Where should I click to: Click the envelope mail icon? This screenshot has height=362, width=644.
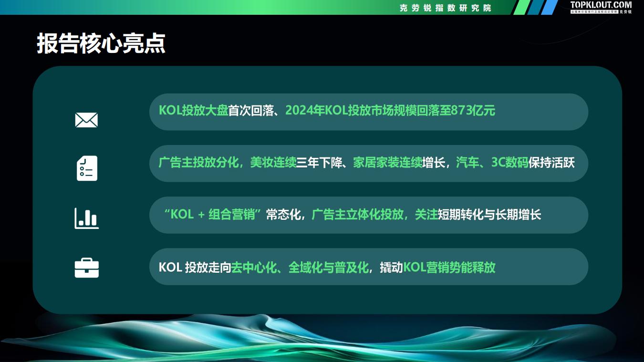(x=86, y=120)
